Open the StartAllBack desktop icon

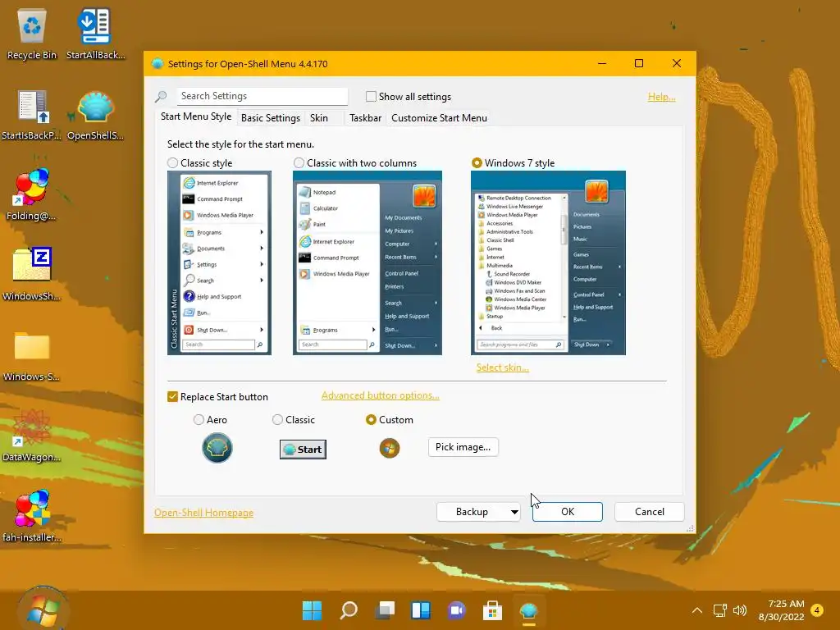(95, 33)
